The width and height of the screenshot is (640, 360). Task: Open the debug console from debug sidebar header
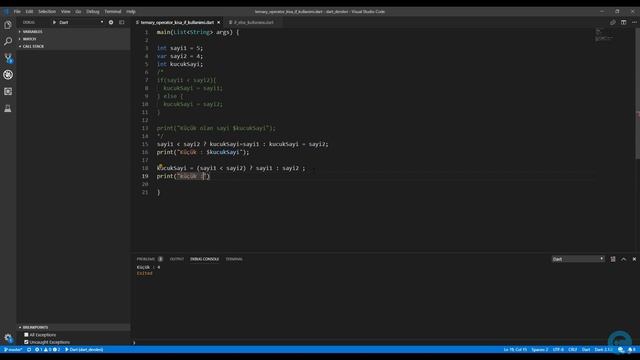[x=122, y=22]
